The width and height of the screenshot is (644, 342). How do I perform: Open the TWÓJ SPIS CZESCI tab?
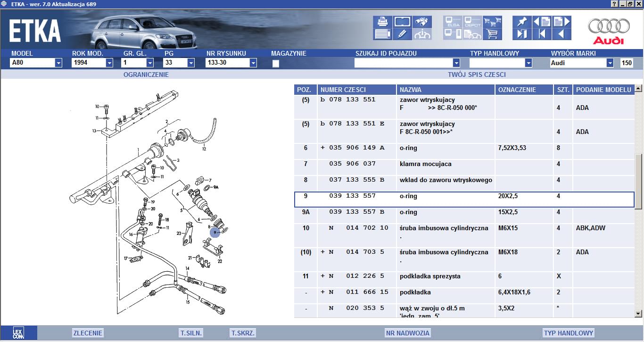coord(477,75)
